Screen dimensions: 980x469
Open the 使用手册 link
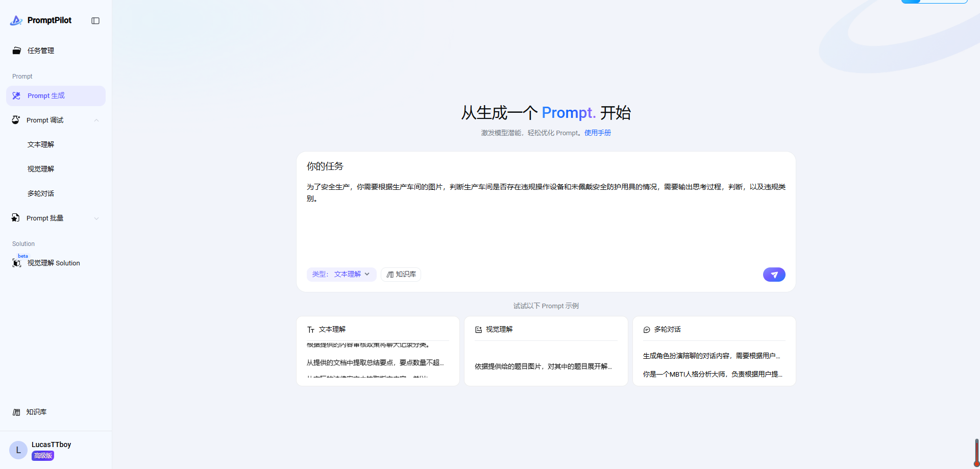[x=598, y=133]
